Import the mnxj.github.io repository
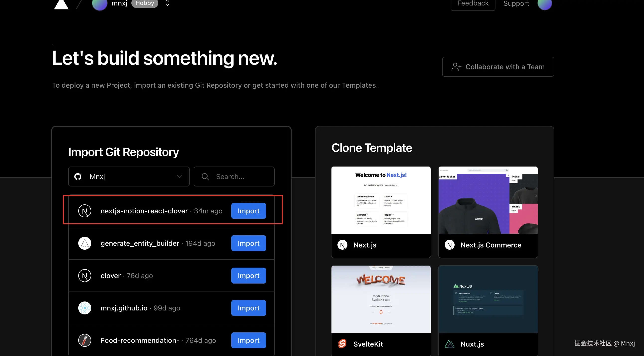Image resolution: width=644 pixels, height=356 pixels. point(248,308)
